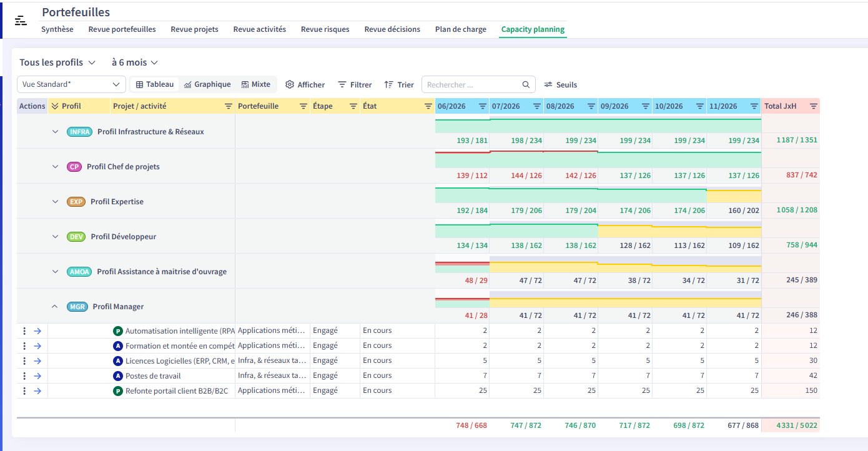
Task: Filter the 06/2026 column
Action: point(483,106)
